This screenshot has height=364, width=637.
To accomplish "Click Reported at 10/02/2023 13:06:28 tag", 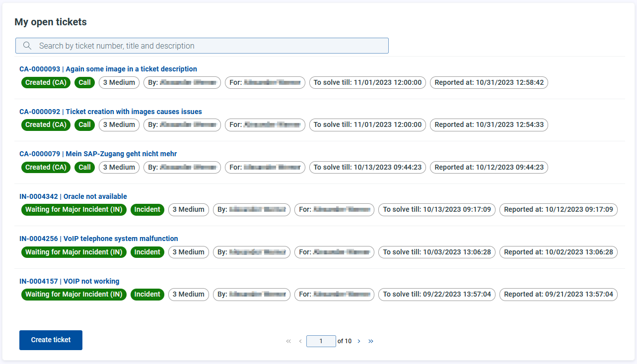I will tap(559, 252).
